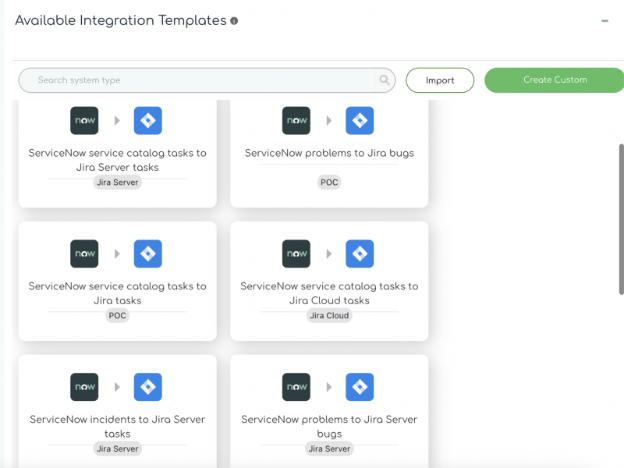
Task: Click the Jira Cloud tag
Action: [x=329, y=316]
